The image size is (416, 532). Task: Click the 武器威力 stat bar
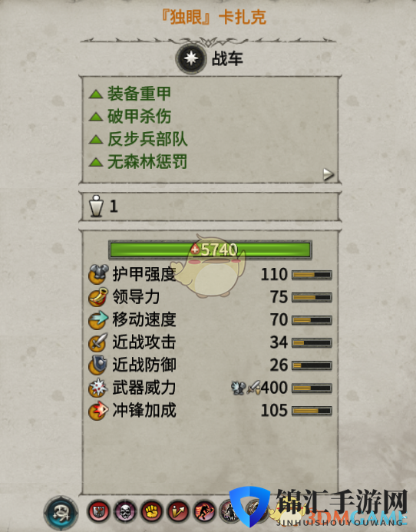pyautogui.click(x=312, y=388)
